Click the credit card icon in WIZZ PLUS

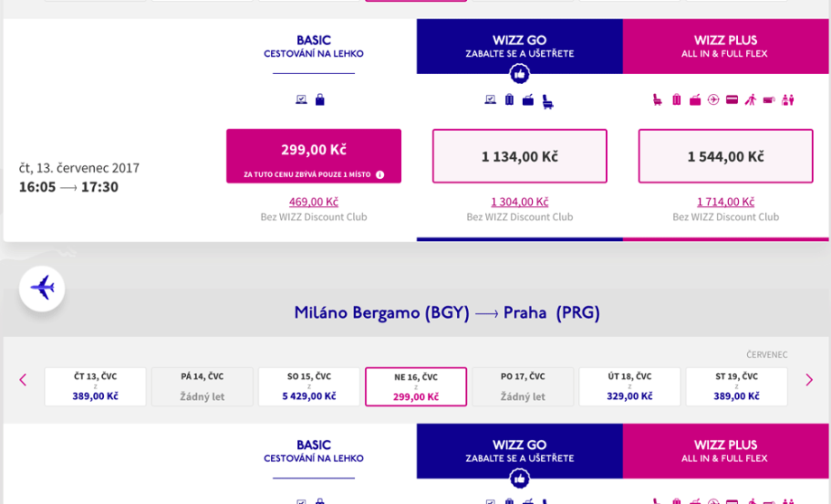pos(732,100)
